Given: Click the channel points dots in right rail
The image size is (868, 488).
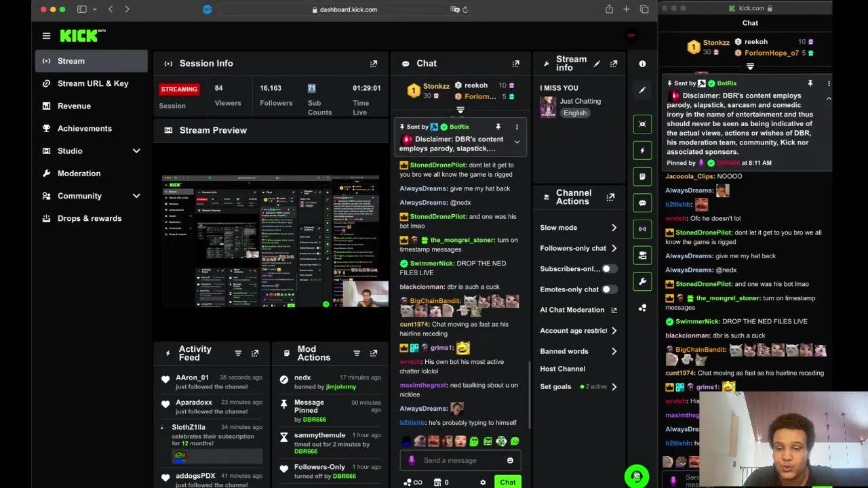Looking at the screenshot, I should [642, 308].
